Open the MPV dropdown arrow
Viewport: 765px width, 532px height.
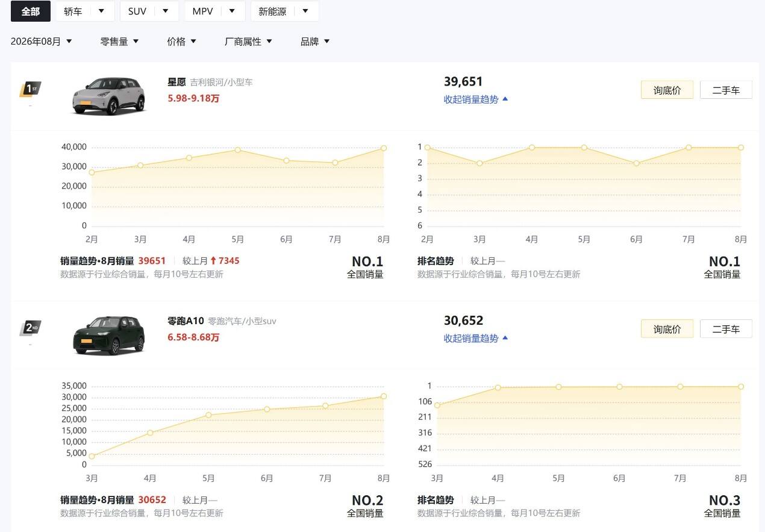coord(232,11)
